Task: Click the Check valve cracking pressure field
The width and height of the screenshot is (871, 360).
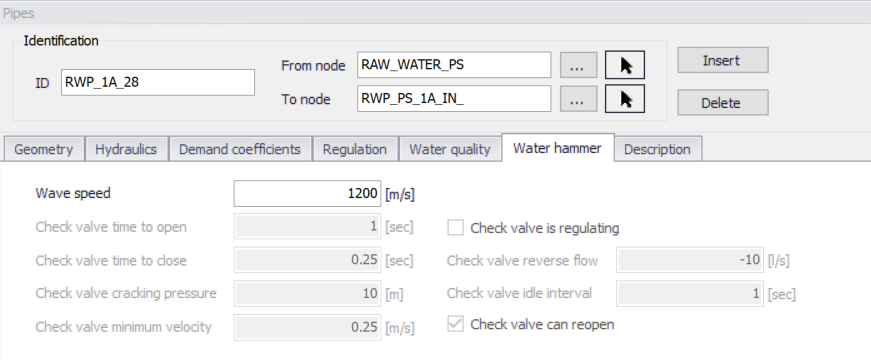Action: pyautogui.click(x=307, y=293)
